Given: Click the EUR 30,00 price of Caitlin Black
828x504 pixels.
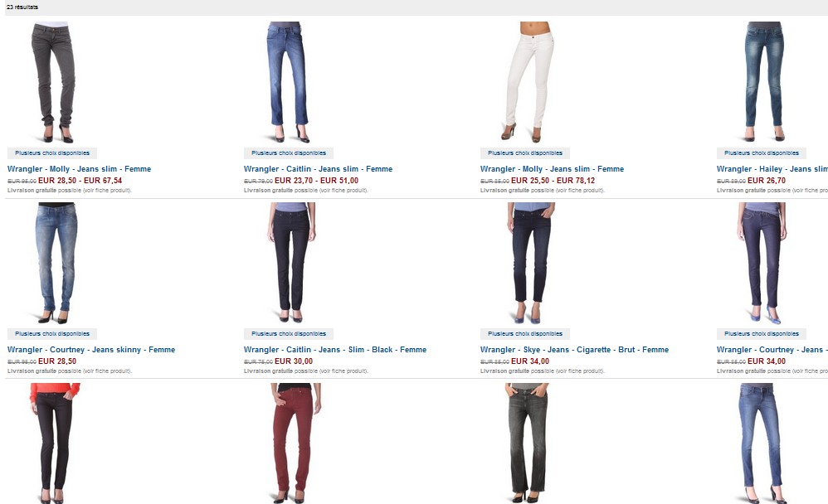Looking at the screenshot, I should point(294,361).
